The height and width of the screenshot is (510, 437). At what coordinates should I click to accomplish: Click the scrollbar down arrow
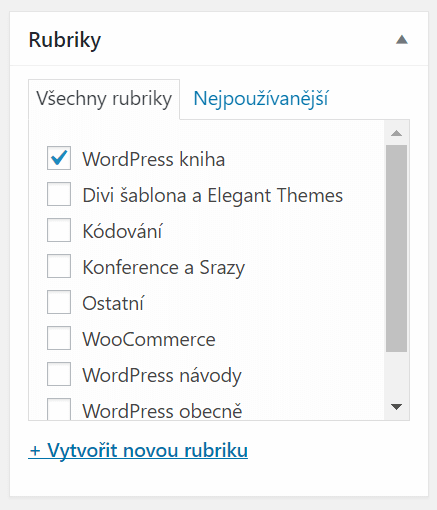[x=396, y=407]
